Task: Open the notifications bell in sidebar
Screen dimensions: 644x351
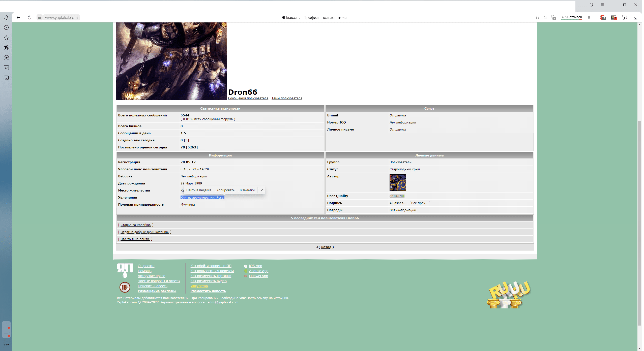Action: (6, 17)
